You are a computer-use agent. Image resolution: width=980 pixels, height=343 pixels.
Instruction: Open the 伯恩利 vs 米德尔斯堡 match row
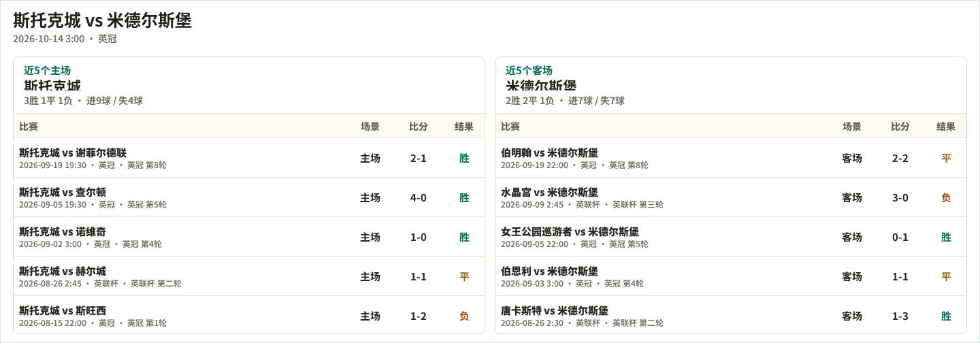pos(731,276)
